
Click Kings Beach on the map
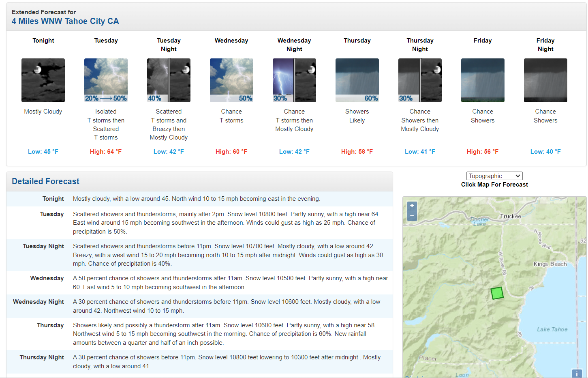click(550, 264)
